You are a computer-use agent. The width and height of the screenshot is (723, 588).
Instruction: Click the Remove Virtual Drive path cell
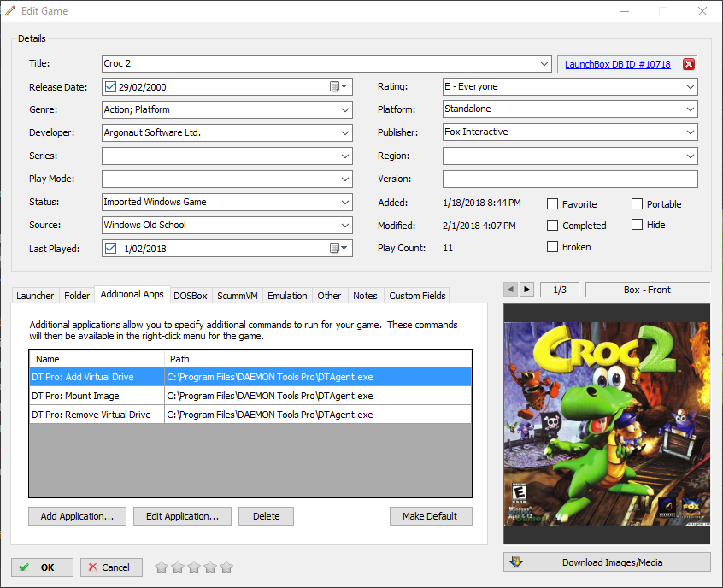click(318, 415)
